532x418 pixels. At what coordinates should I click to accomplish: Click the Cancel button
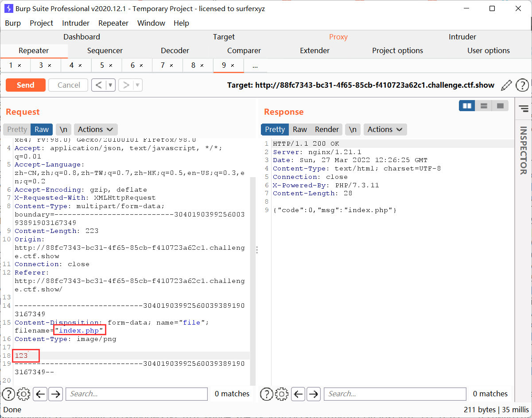pos(69,85)
